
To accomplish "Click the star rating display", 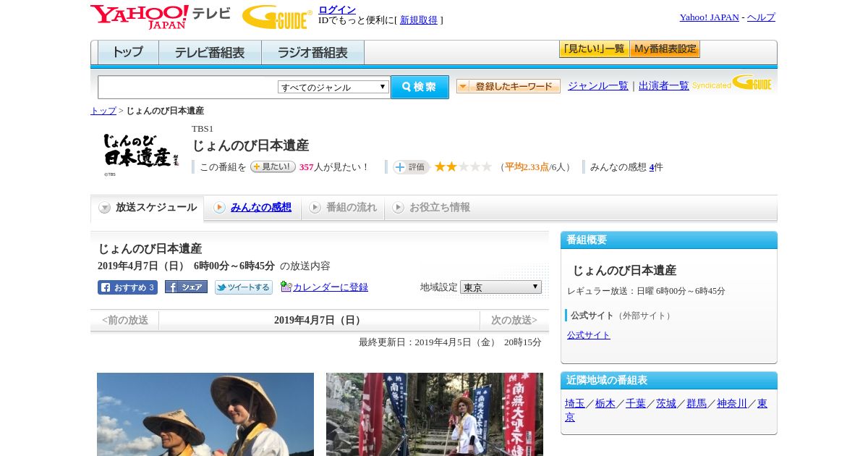I will (x=463, y=166).
